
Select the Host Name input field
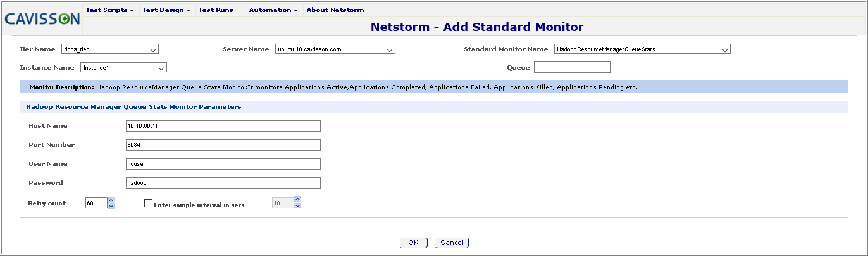coord(223,126)
